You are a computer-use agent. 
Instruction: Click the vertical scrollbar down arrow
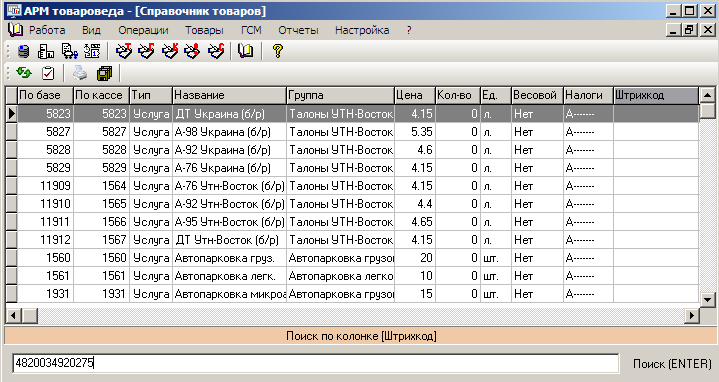(708, 300)
